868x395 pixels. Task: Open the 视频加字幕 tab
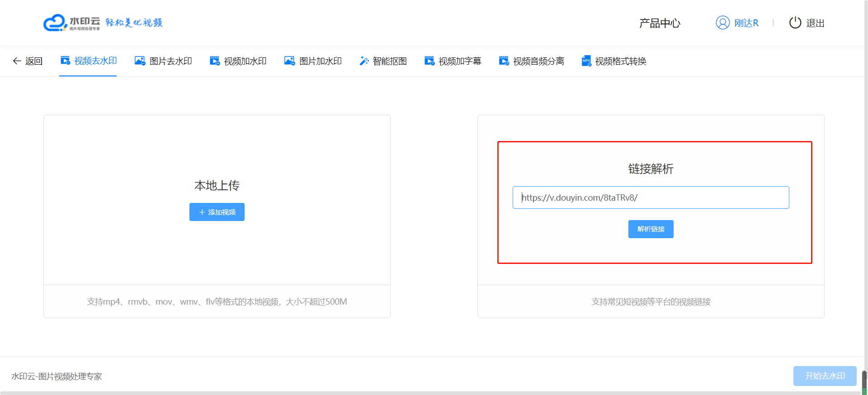pyautogui.click(x=453, y=61)
